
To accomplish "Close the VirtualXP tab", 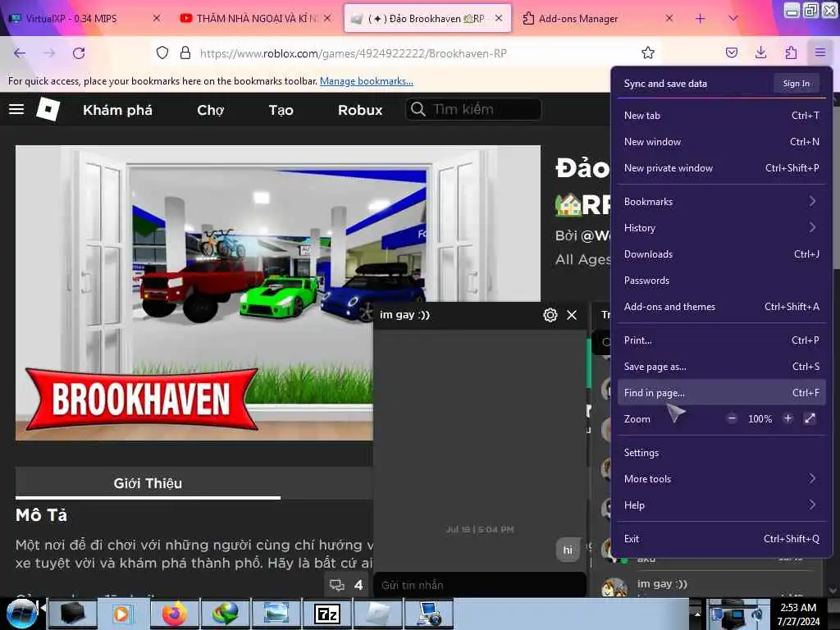I will click(x=157, y=19).
